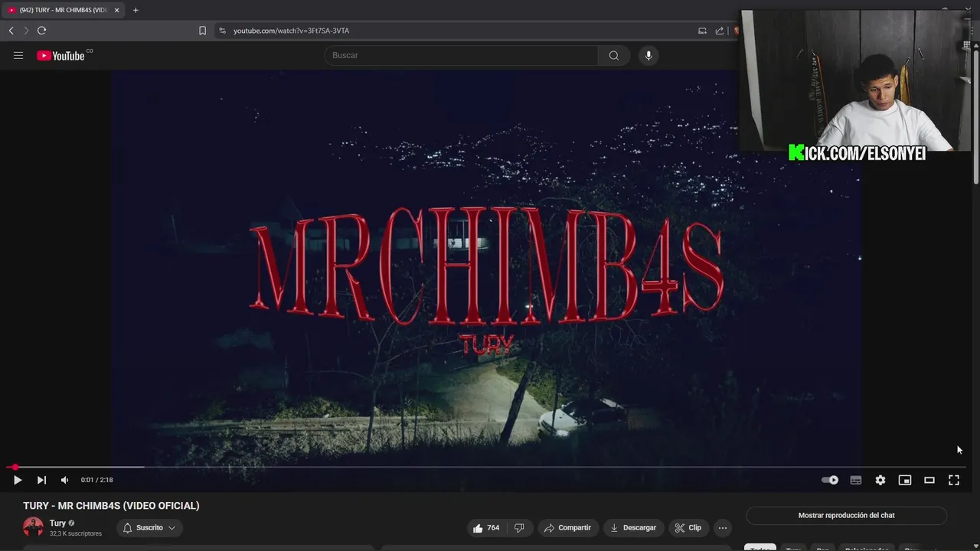The image size is (980, 551).
Task: Close the TURY - MR CHIMB4S tab
Action: pos(117,10)
